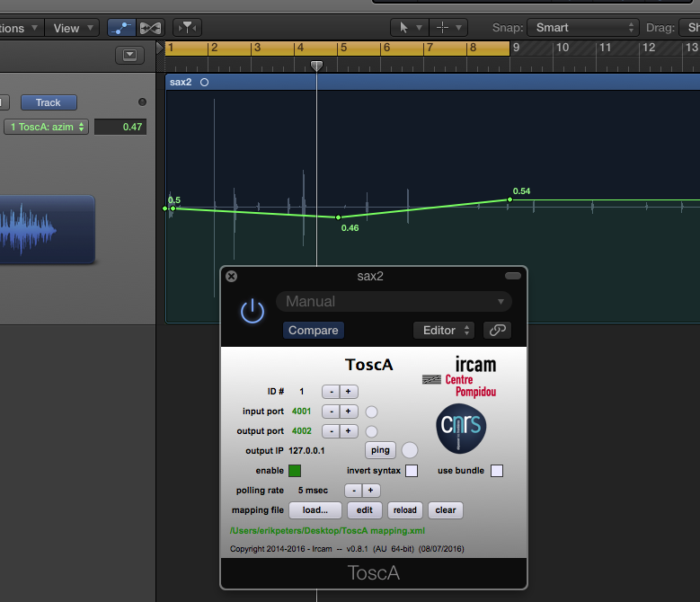This screenshot has height=602, width=700.
Task: Click the clear mapping file button
Action: point(446,510)
